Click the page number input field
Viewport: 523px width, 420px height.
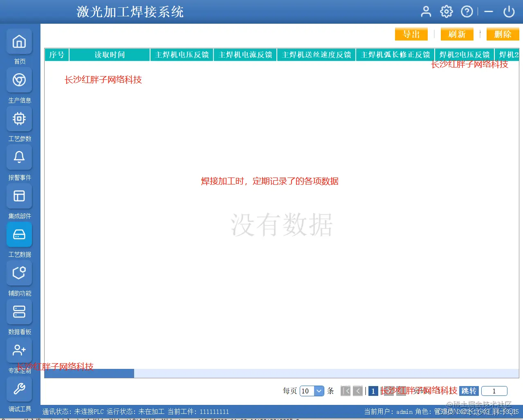click(494, 391)
